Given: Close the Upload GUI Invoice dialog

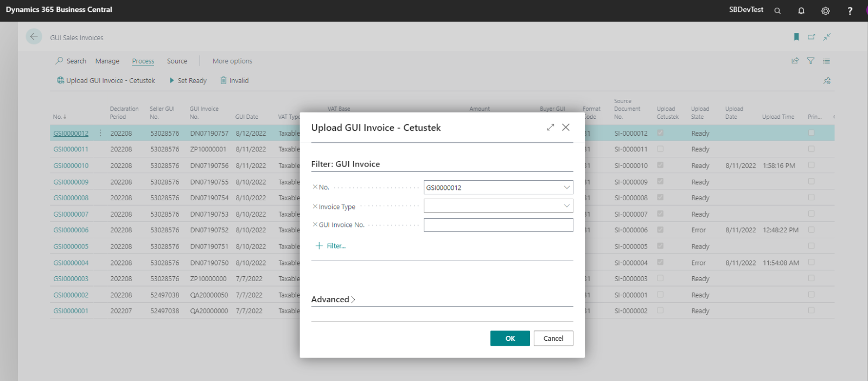Looking at the screenshot, I should [566, 127].
